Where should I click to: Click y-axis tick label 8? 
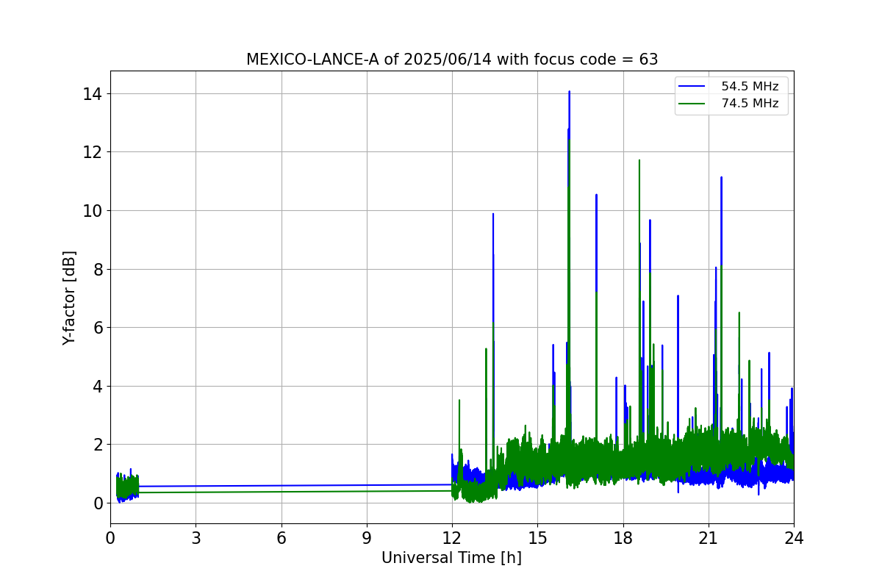97,269
